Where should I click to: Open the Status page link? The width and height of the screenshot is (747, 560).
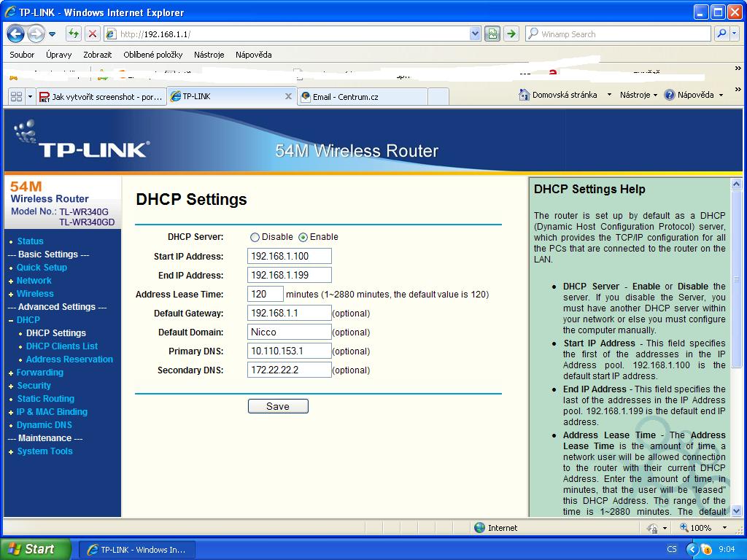(x=30, y=241)
